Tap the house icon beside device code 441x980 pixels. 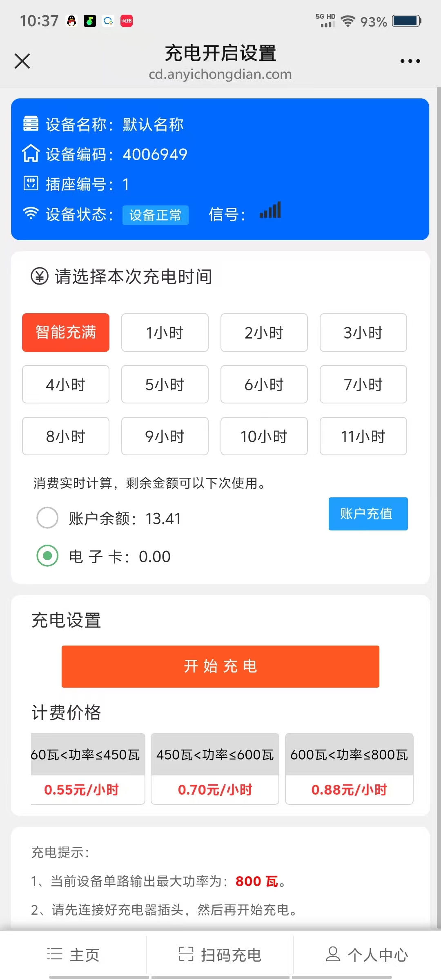[31, 154]
